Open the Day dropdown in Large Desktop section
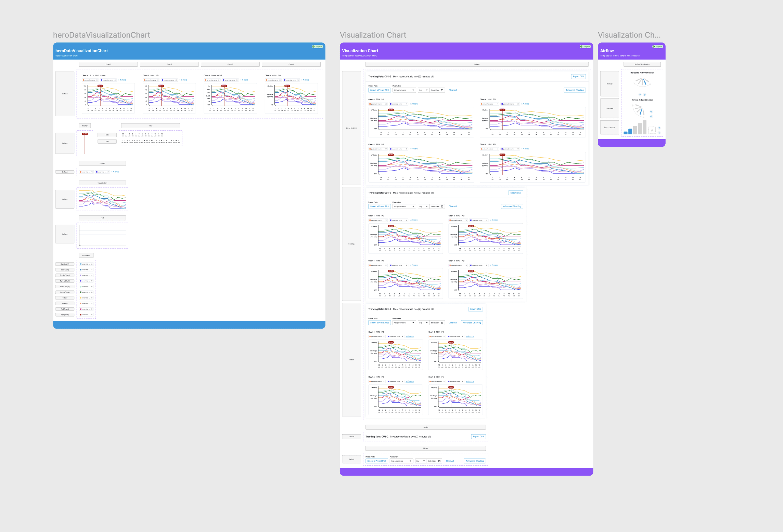The height and width of the screenshot is (532, 783). [424, 90]
